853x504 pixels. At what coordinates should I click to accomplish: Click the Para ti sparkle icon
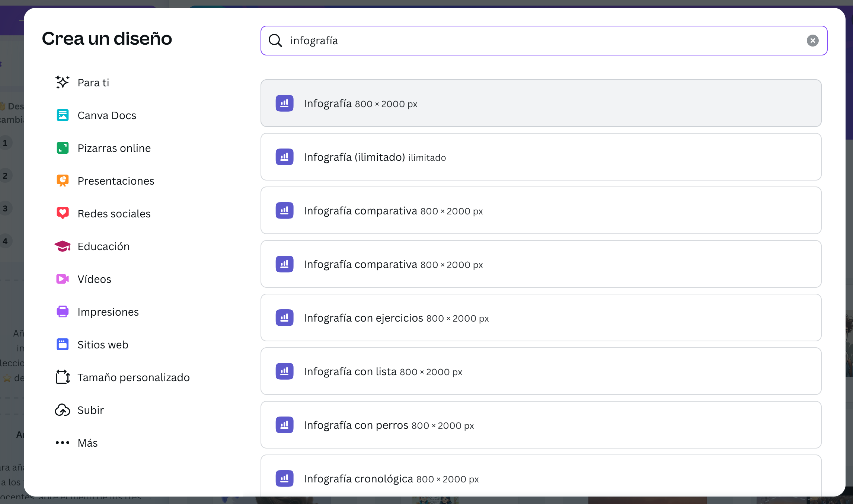tap(62, 82)
